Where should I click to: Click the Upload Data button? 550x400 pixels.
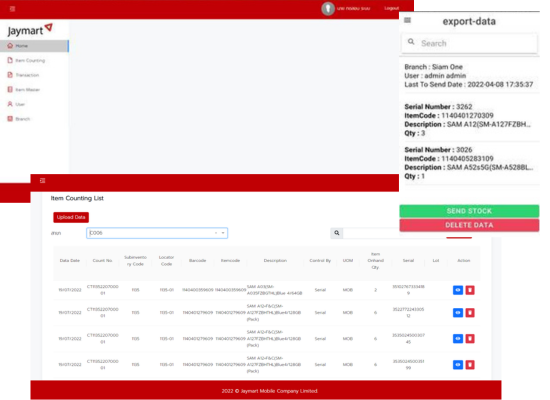[x=71, y=217]
